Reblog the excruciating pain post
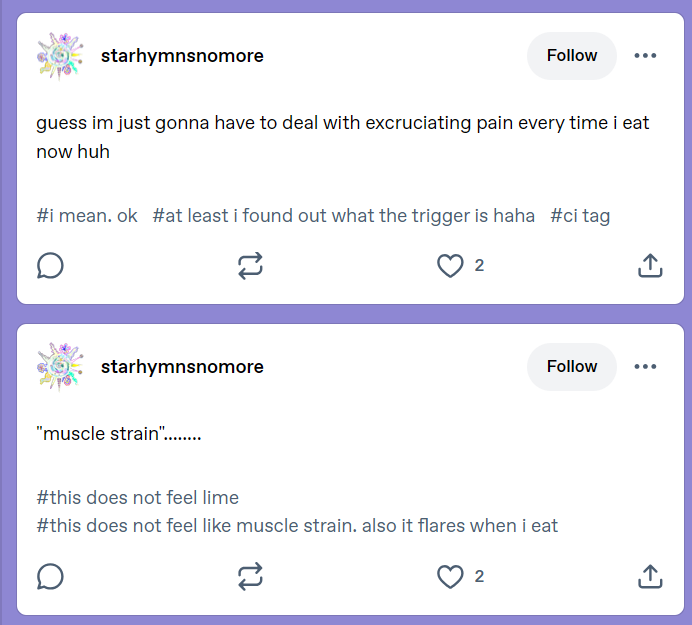 (250, 266)
